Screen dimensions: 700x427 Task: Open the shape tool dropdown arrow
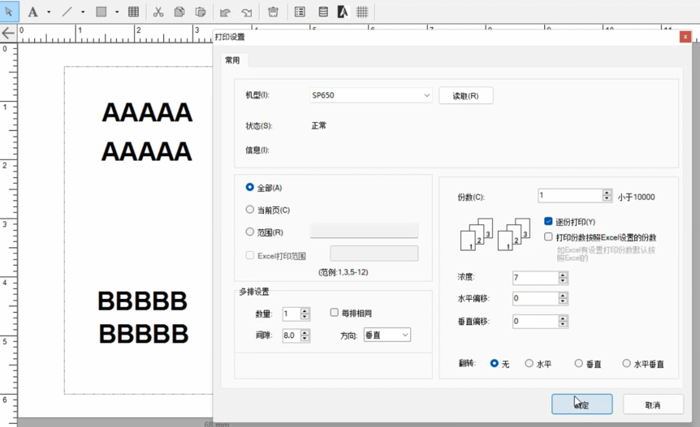(116, 12)
